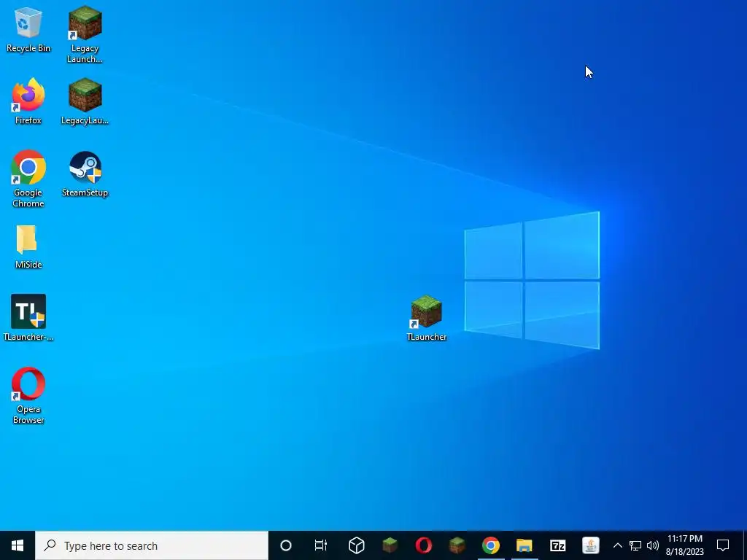The height and width of the screenshot is (560, 747).
Task: Select the TLauncher-... installer icon with shield
Action: pyautogui.click(x=28, y=318)
